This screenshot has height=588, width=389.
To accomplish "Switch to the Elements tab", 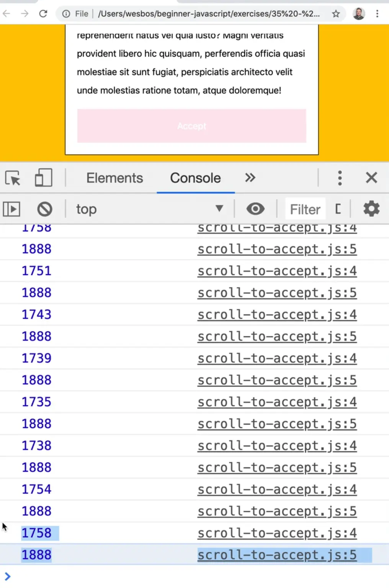I will (114, 177).
